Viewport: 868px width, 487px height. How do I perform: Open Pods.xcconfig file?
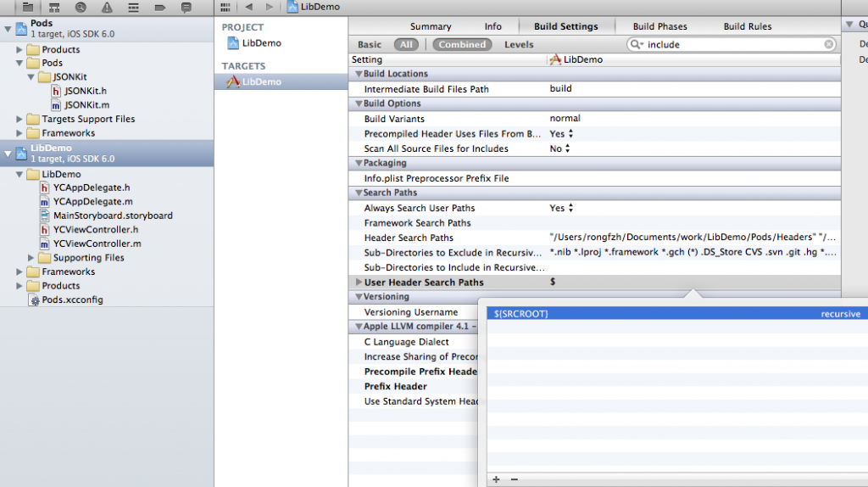pos(72,299)
